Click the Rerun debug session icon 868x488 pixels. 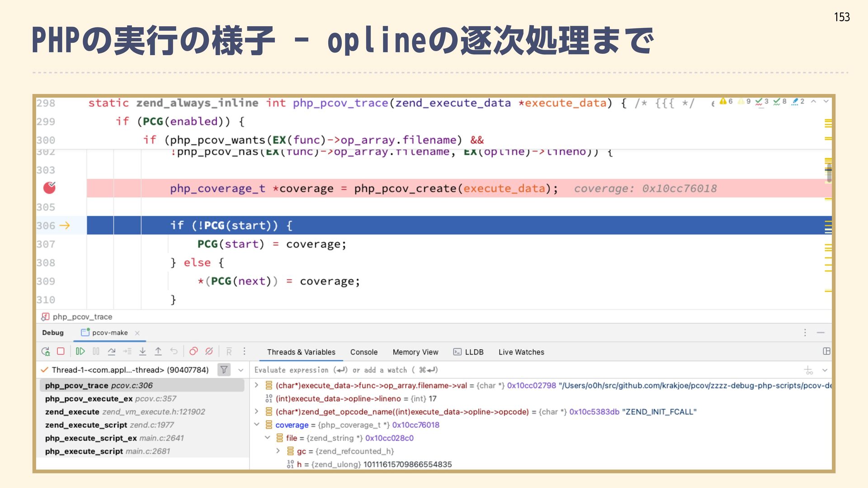(x=46, y=352)
